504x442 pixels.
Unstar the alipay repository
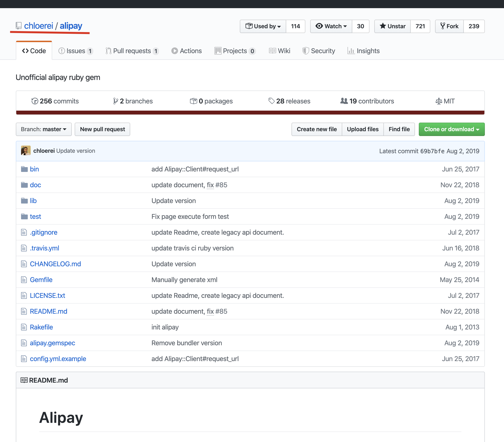point(392,26)
